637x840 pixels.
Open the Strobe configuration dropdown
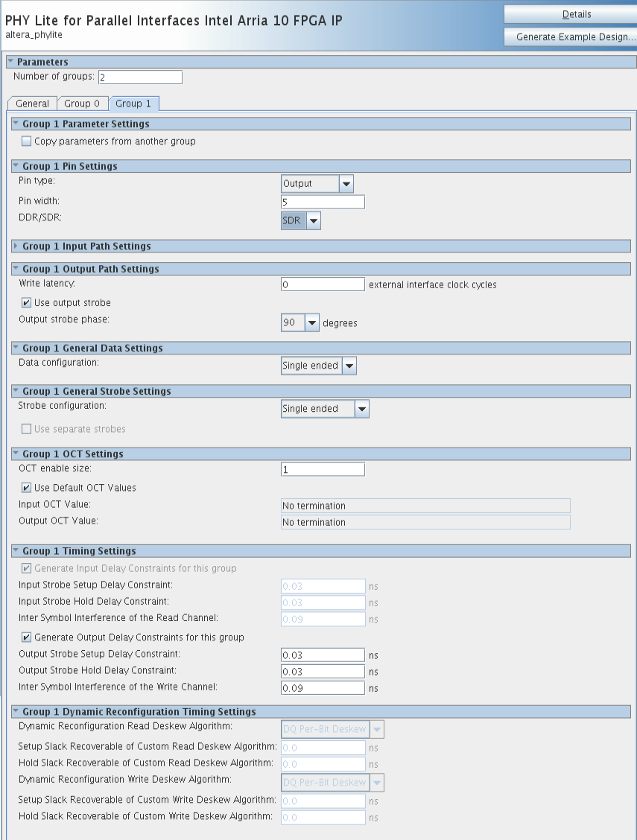click(361, 409)
